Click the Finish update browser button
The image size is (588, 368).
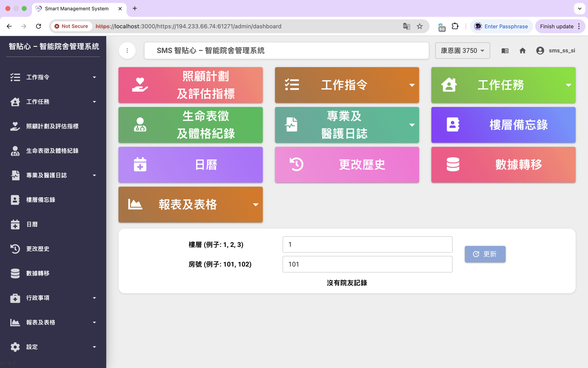click(560, 26)
